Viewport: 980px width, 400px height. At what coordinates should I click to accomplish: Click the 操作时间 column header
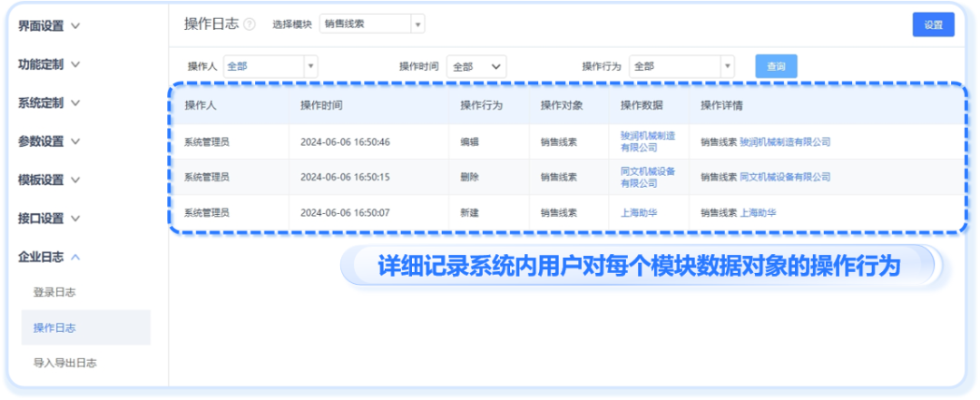pyautogui.click(x=321, y=105)
